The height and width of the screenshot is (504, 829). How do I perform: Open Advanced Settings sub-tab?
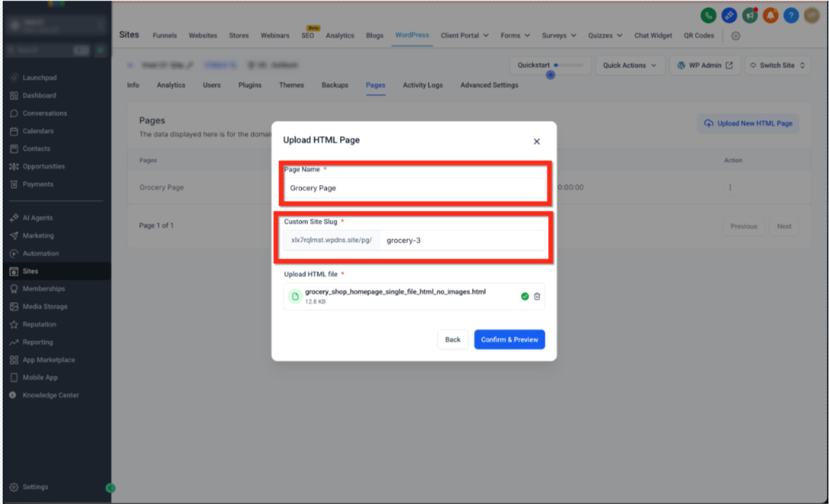(x=489, y=85)
